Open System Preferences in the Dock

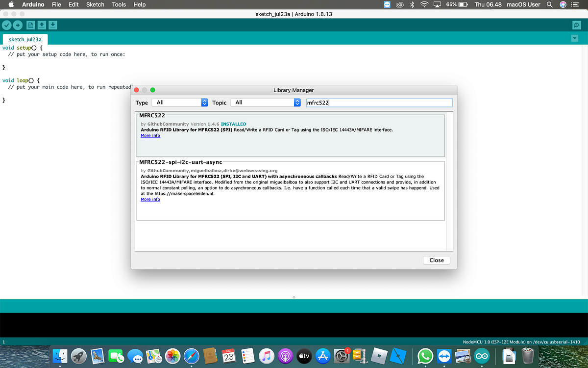click(341, 356)
